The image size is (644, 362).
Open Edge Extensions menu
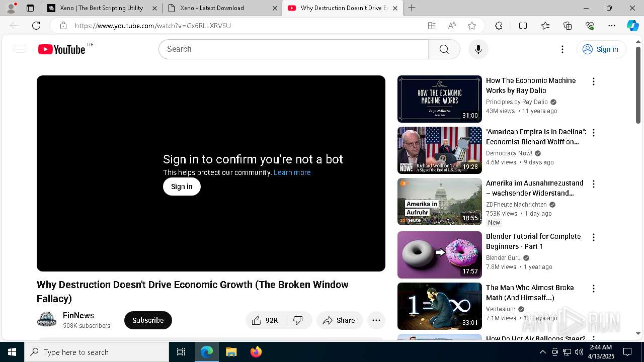[x=499, y=26]
